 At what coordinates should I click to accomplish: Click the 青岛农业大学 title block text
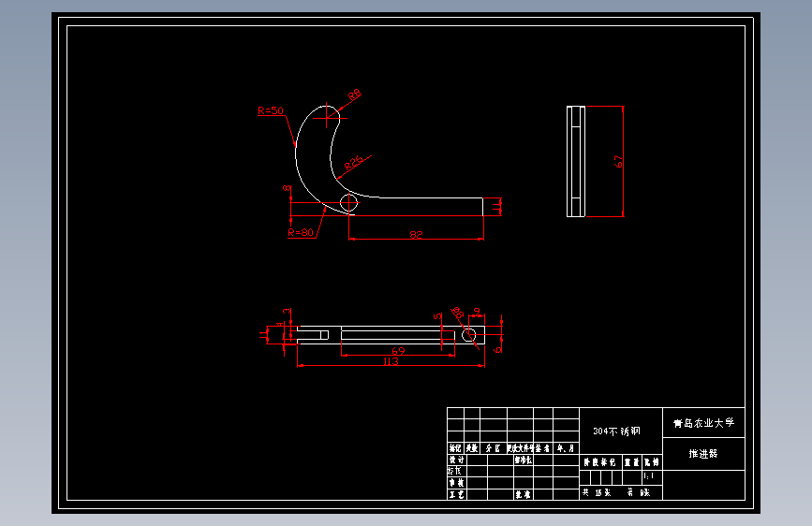[703, 423]
